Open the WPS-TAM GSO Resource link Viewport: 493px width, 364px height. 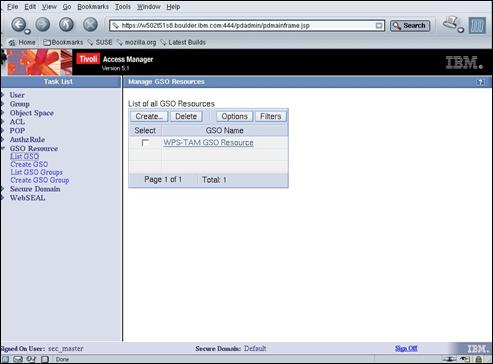pyautogui.click(x=208, y=143)
